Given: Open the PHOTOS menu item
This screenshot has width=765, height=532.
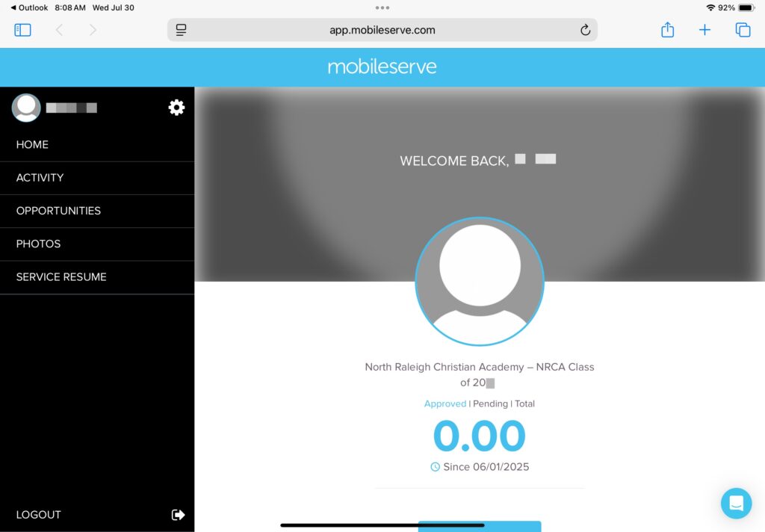Looking at the screenshot, I should pyautogui.click(x=97, y=244).
